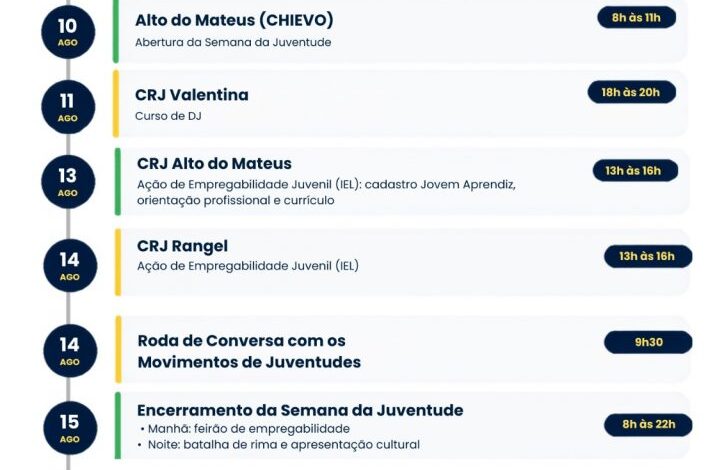The image size is (724, 470).
Task: Click the 13h às 16h badge for CRJ Rangel
Action: point(648,256)
